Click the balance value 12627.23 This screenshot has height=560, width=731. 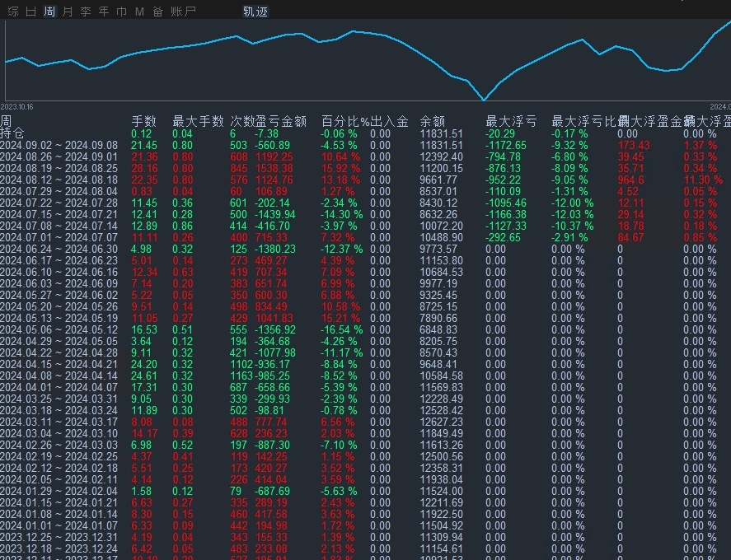pos(441,422)
